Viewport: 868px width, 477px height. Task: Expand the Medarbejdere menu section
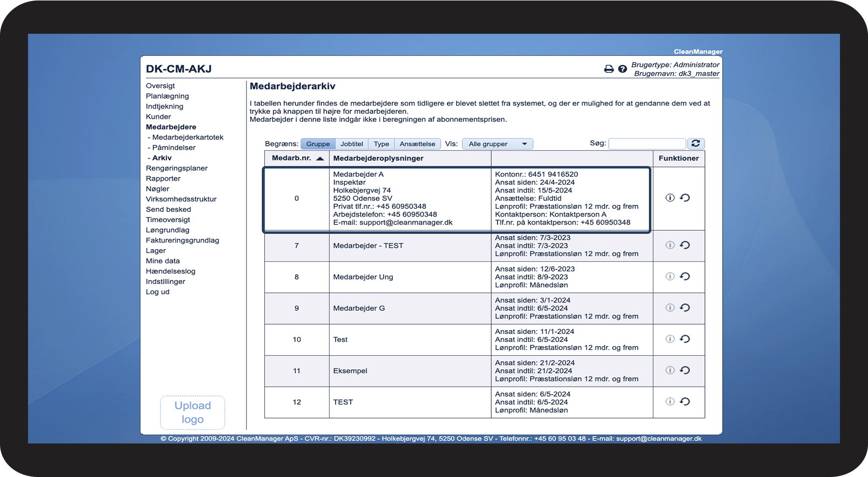pos(171,127)
